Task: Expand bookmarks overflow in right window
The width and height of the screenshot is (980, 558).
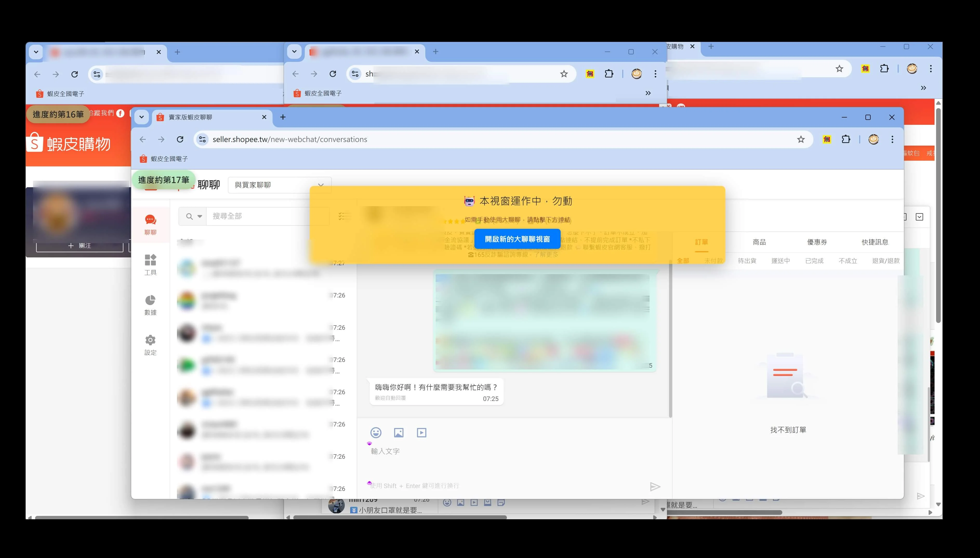Action: pyautogui.click(x=923, y=88)
